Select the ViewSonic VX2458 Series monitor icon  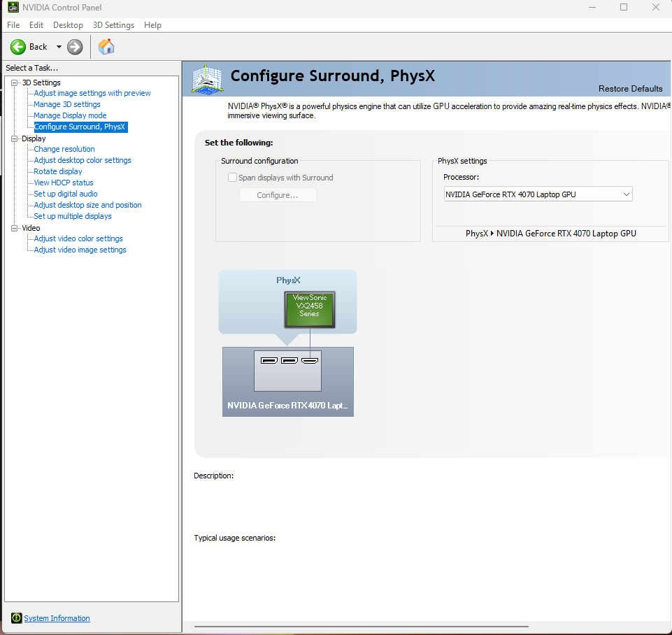point(310,309)
